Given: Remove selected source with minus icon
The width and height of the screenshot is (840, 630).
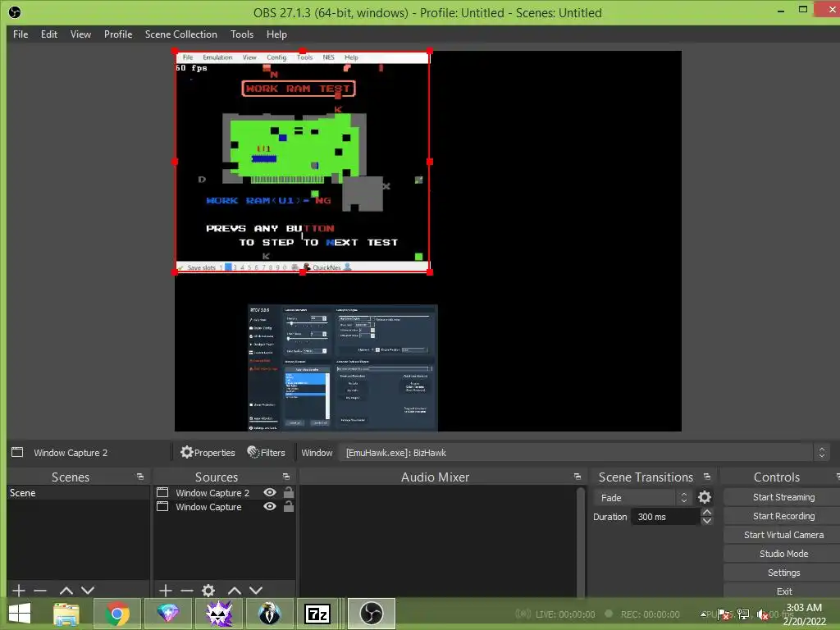Looking at the screenshot, I should 186,591.
